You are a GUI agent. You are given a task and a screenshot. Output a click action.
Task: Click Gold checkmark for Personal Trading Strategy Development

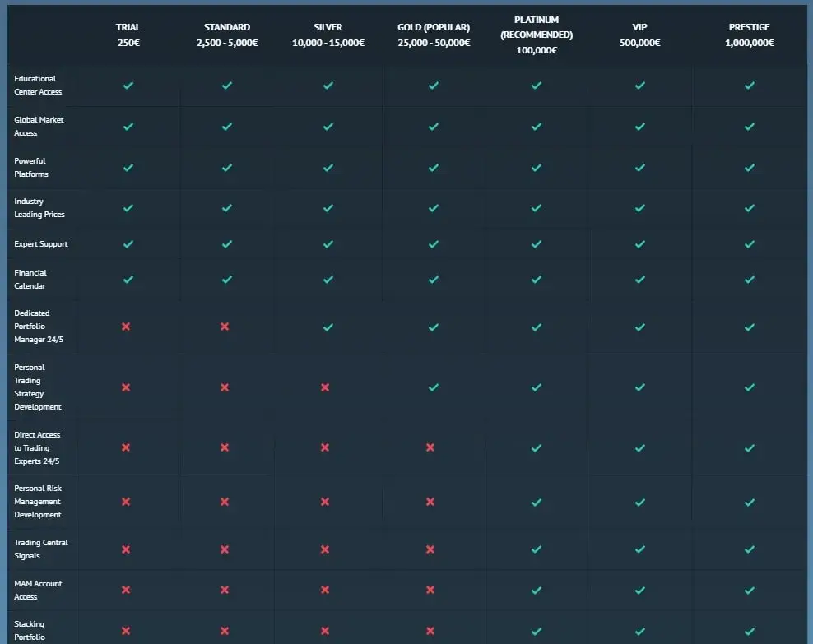click(434, 387)
